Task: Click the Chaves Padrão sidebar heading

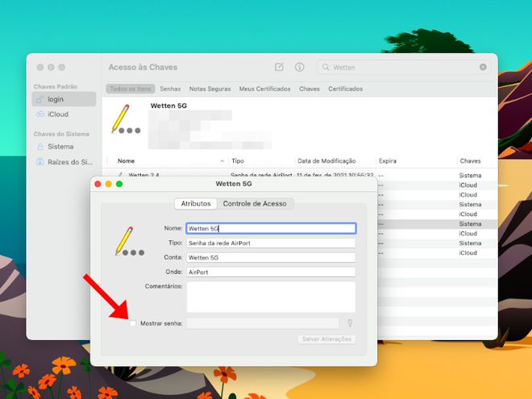Action: 56,86
